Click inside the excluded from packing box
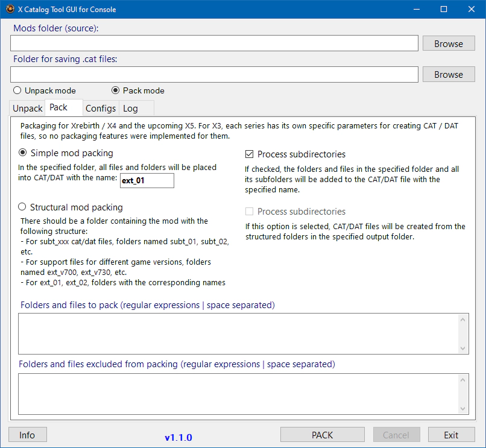This screenshot has width=486, height=448. click(x=238, y=394)
